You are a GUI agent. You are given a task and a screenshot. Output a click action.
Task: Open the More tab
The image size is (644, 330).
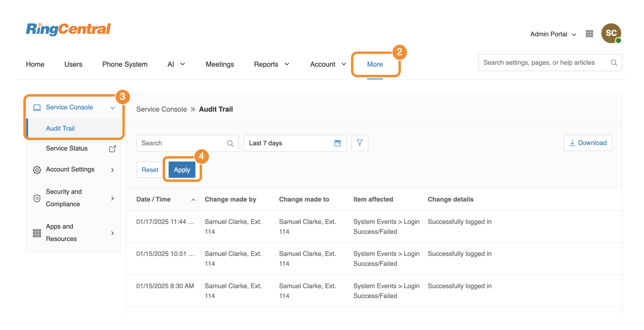point(375,64)
